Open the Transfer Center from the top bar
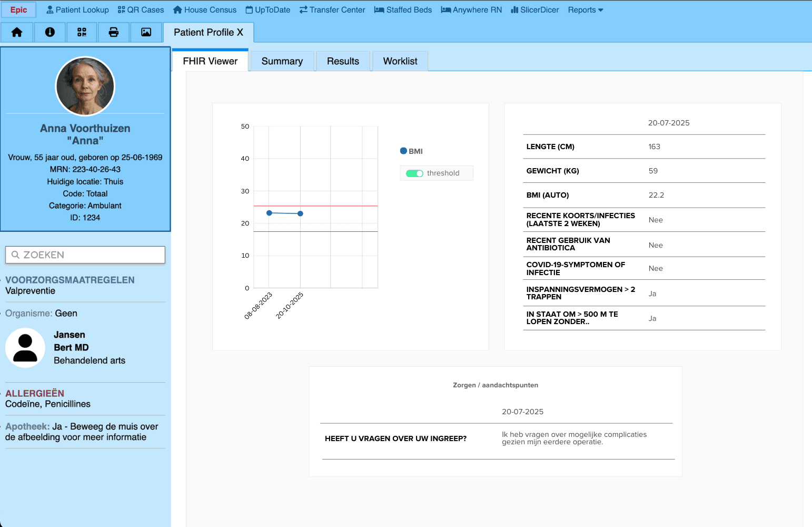The width and height of the screenshot is (812, 527). 332,9
